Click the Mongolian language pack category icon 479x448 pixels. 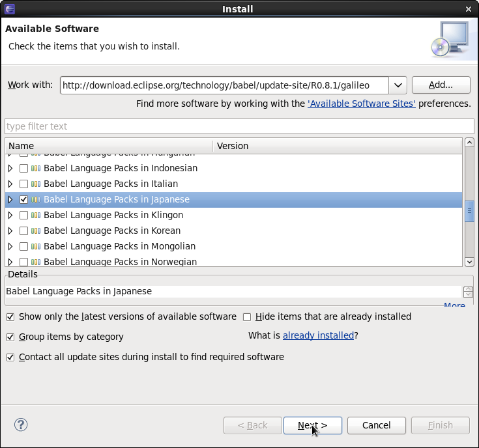point(36,246)
